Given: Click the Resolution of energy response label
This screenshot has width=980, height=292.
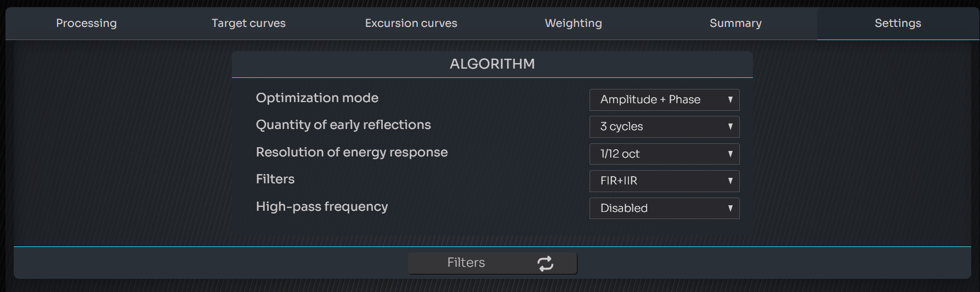Looking at the screenshot, I should [352, 152].
